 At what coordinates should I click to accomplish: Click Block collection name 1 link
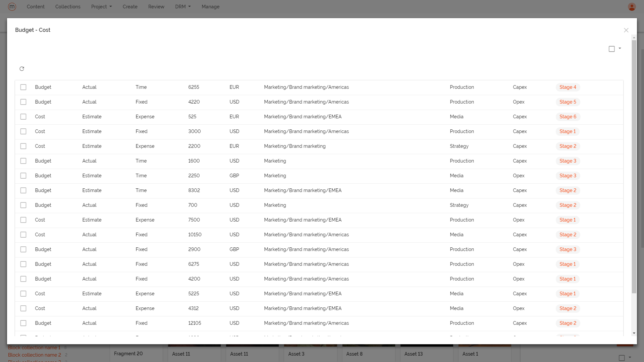point(34,348)
